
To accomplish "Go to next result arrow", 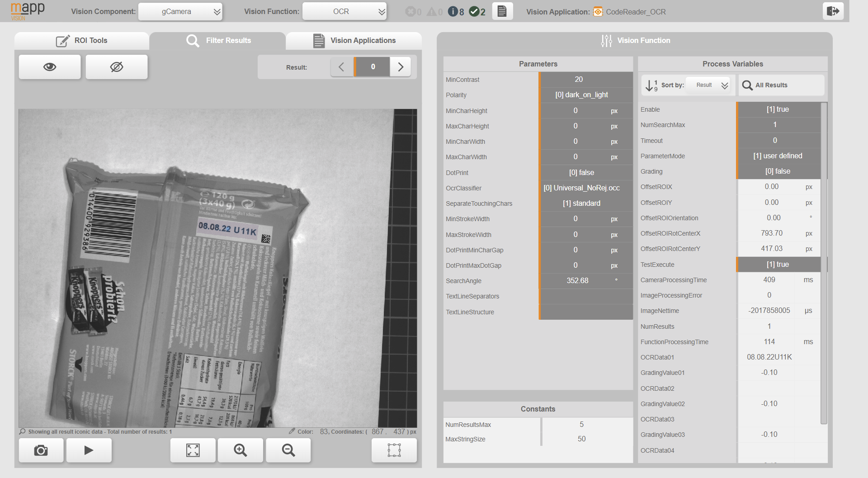I will (401, 67).
